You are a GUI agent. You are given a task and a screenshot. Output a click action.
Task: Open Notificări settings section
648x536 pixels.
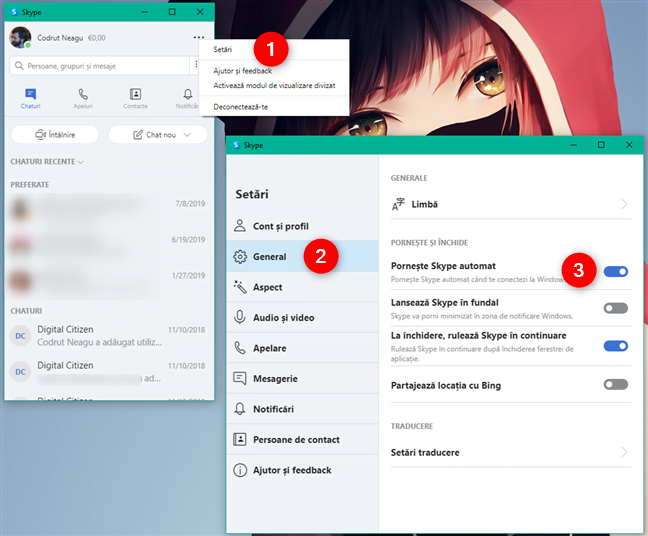coord(303,409)
